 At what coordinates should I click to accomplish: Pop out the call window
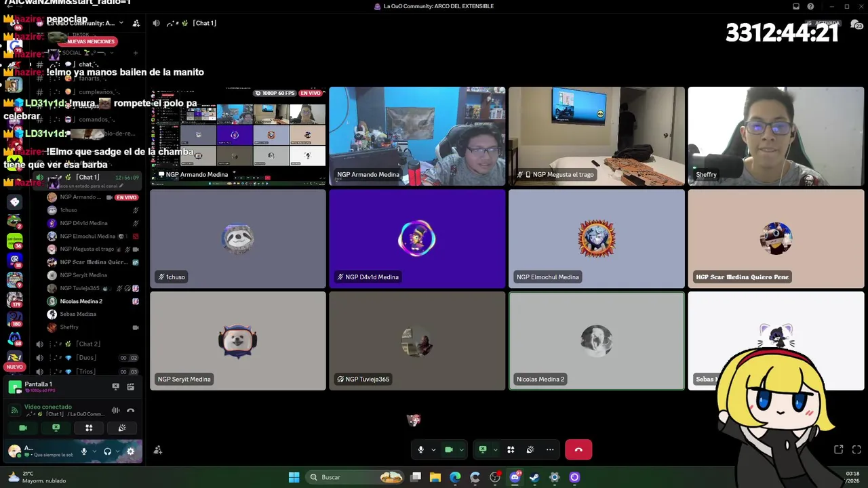coord(839,449)
